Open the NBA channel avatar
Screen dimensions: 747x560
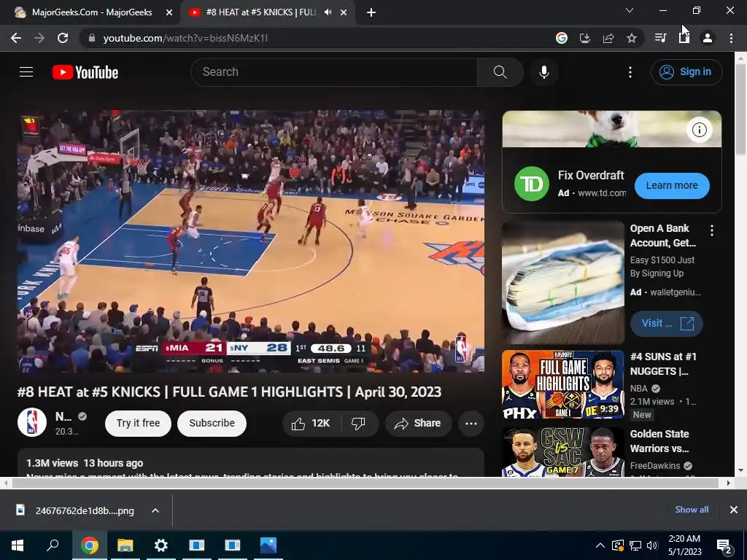32,422
